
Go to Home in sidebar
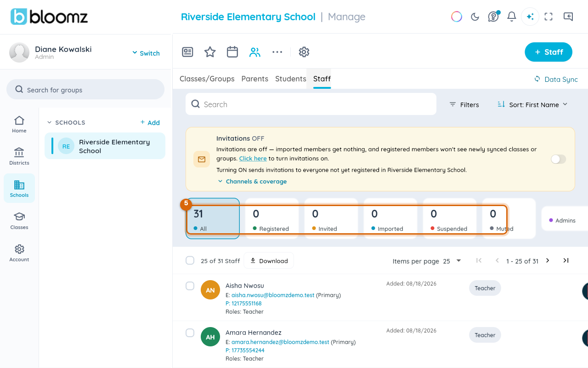19,124
